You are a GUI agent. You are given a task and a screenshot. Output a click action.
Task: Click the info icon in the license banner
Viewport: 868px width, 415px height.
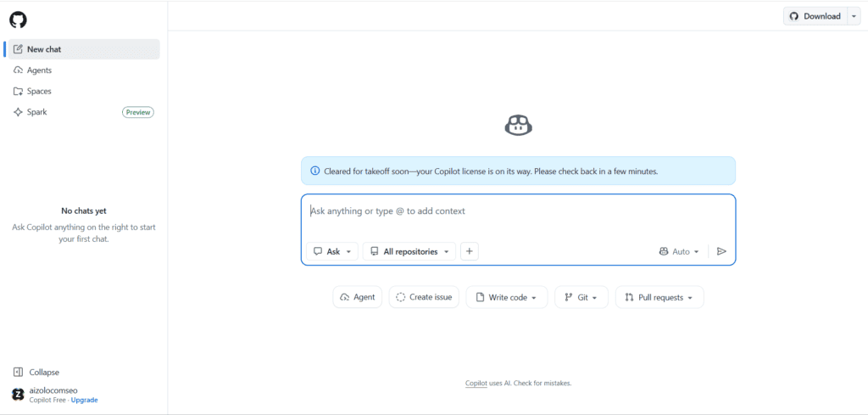point(314,171)
